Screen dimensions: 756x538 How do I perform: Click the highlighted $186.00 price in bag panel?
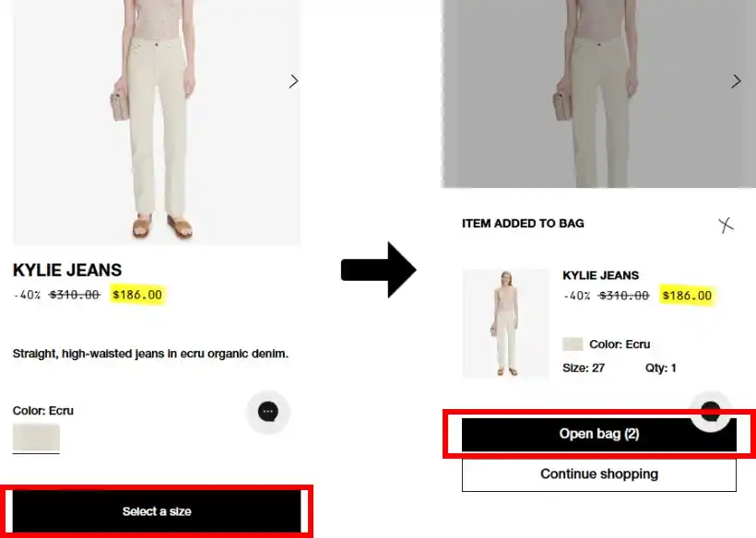pos(687,296)
